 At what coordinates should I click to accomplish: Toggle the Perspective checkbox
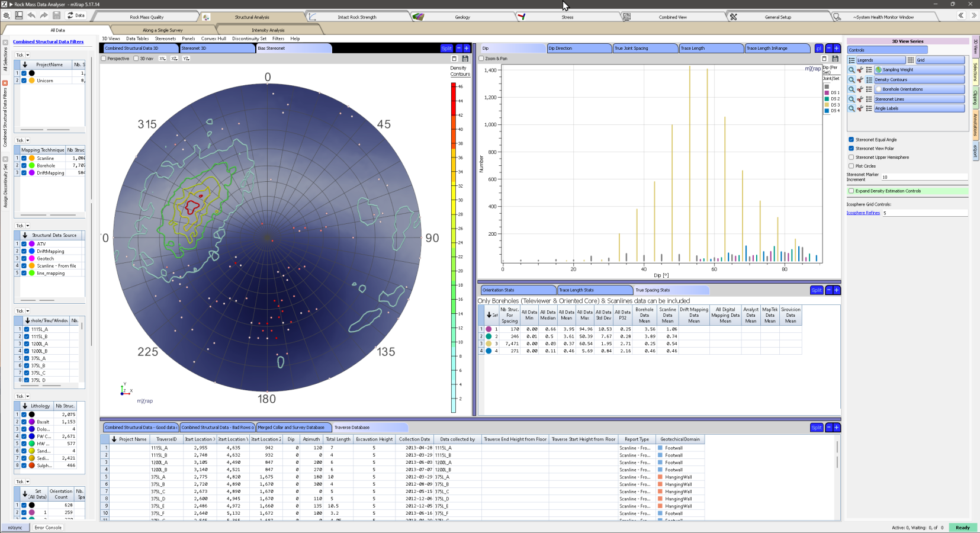coord(104,59)
